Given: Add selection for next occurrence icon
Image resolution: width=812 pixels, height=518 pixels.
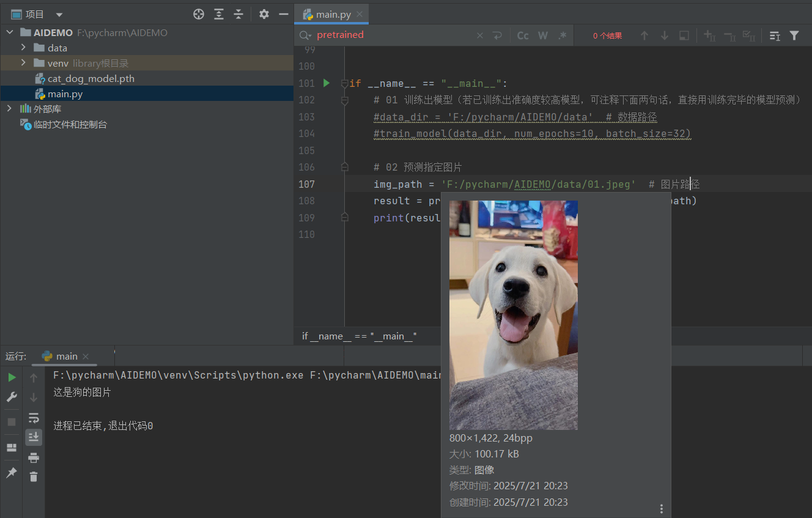Looking at the screenshot, I should pos(709,35).
